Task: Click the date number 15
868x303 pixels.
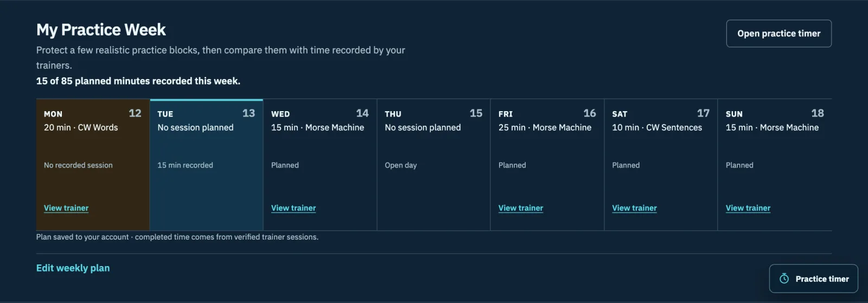Action: point(476,113)
